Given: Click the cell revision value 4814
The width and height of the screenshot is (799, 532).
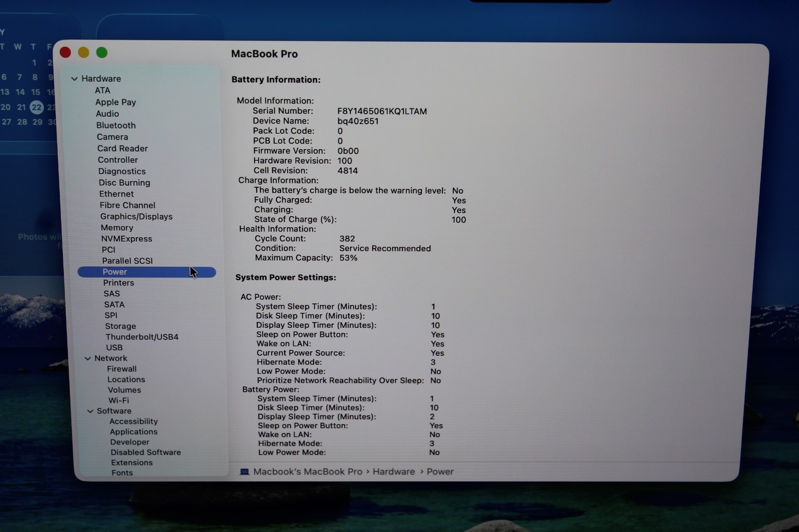Looking at the screenshot, I should tap(348, 171).
